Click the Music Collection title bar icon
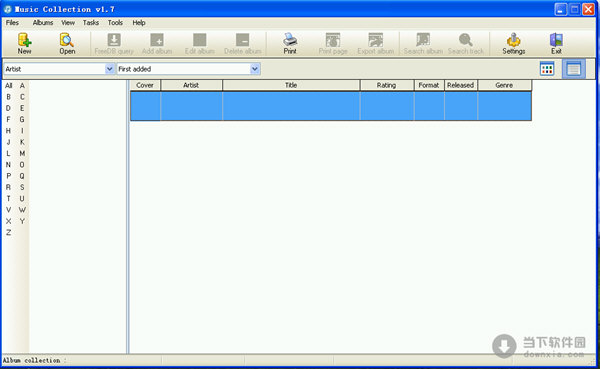Viewport: 600px width, 369px height. click(x=8, y=9)
